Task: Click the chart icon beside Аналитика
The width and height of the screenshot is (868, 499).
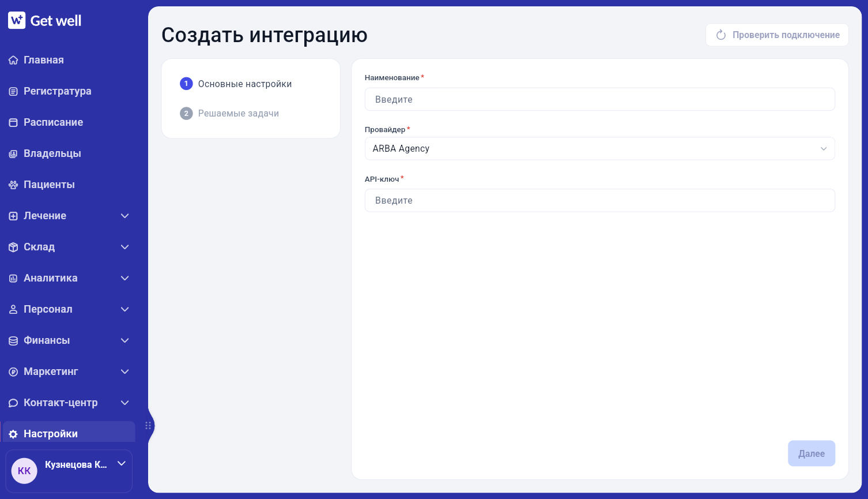Action: [x=13, y=278]
